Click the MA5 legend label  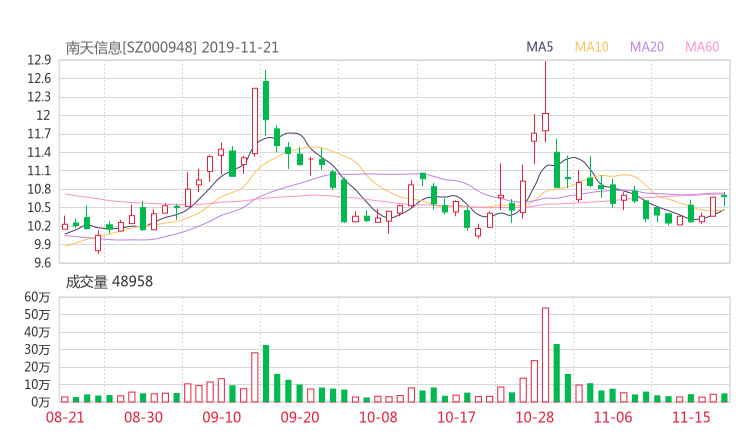click(x=539, y=47)
